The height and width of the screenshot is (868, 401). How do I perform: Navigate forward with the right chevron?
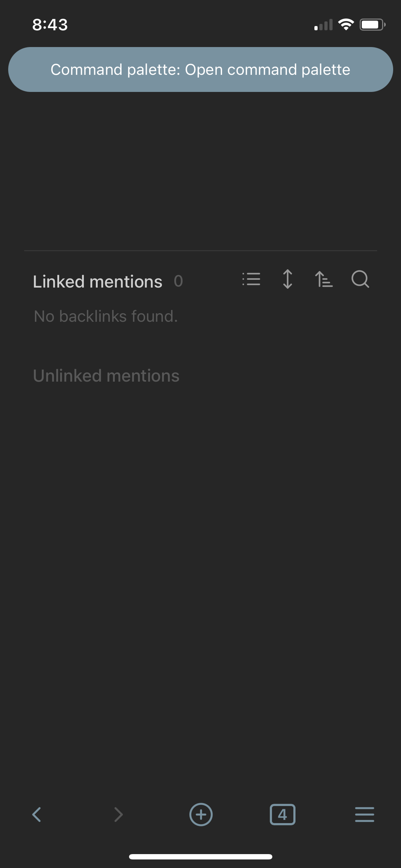click(118, 815)
